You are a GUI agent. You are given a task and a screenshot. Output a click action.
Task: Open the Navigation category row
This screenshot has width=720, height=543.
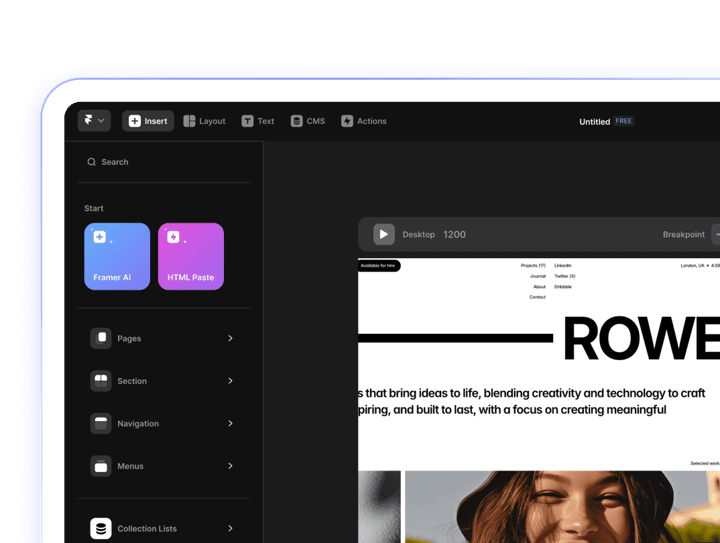coord(164,423)
